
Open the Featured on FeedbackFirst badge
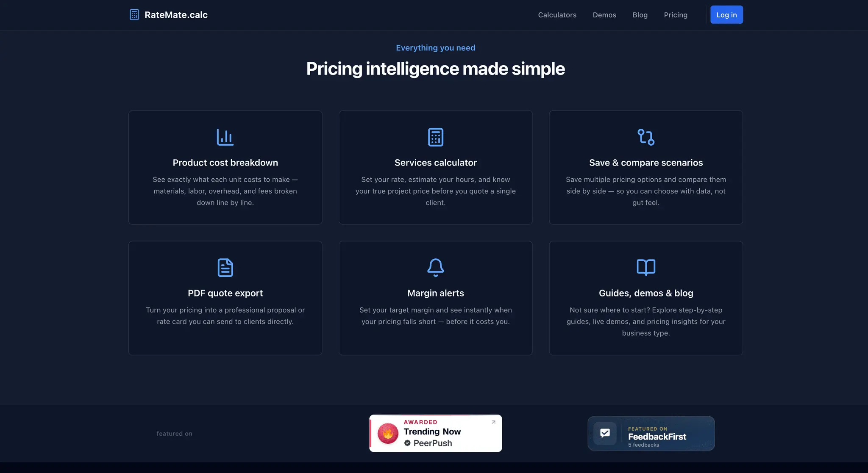tap(651, 433)
